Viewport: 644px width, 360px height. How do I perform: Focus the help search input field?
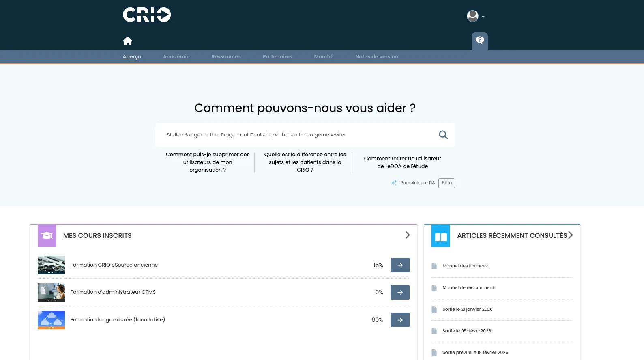(x=296, y=135)
